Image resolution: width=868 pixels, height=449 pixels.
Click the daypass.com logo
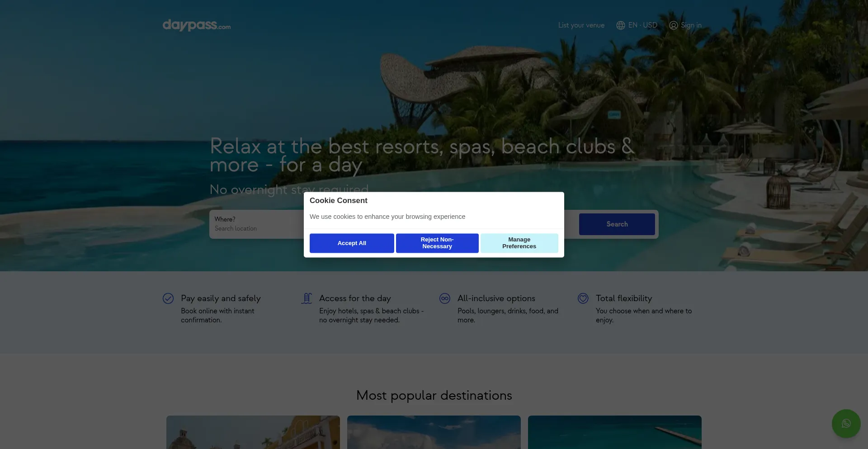point(196,25)
